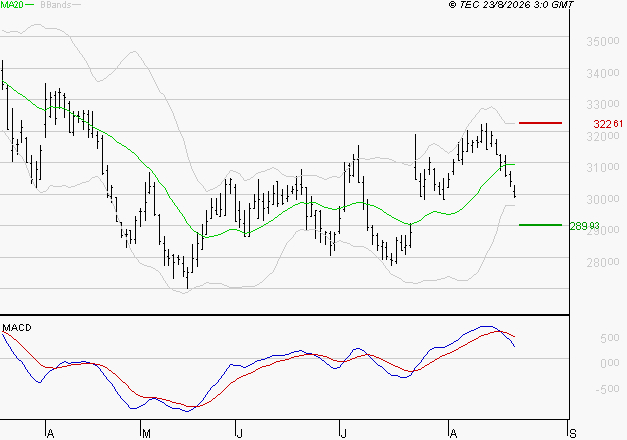Image resolution: width=627 pixels, height=440 pixels.
Task: Click the 32000 price axis label
Action: tap(603, 136)
